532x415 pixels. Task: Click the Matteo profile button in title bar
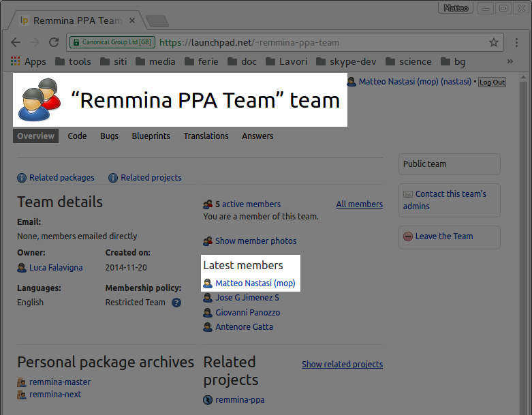456,7
